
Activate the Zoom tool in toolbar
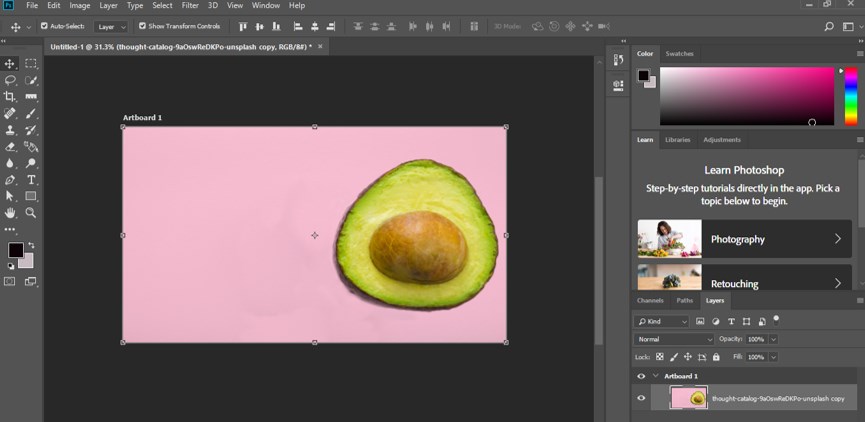pyautogui.click(x=31, y=213)
